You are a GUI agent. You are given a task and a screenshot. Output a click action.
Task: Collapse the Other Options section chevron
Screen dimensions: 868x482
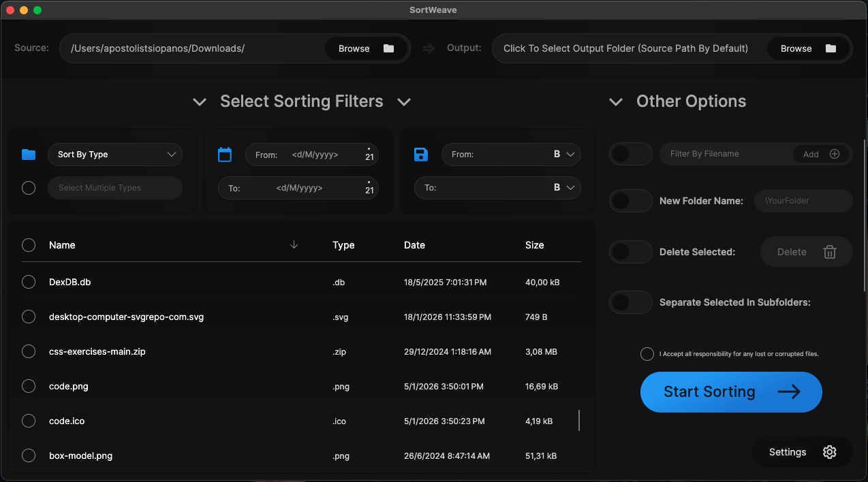pos(616,101)
